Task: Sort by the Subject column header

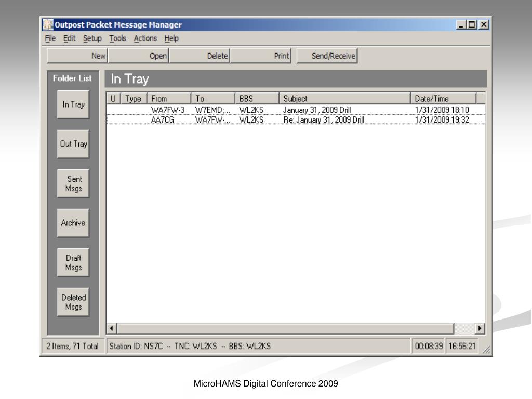Action: pyautogui.click(x=345, y=98)
